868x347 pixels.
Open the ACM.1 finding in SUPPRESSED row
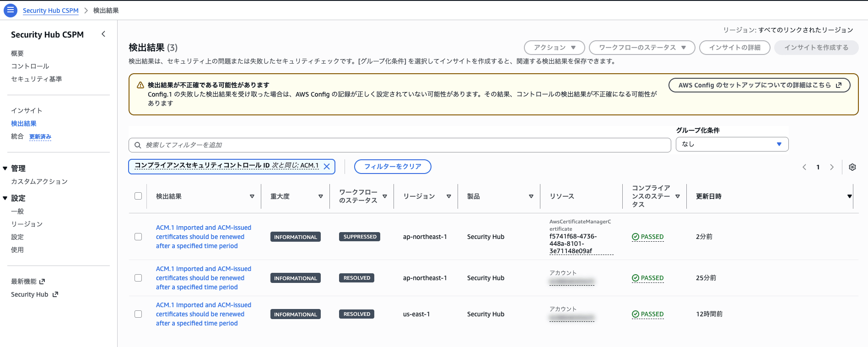click(x=204, y=237)
